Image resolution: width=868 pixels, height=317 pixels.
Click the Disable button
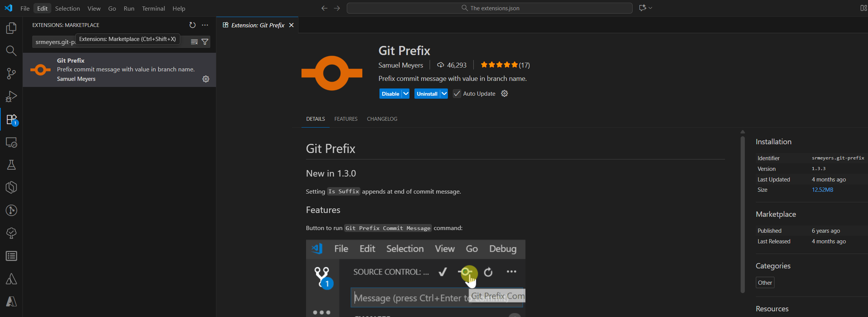point(390,94)
